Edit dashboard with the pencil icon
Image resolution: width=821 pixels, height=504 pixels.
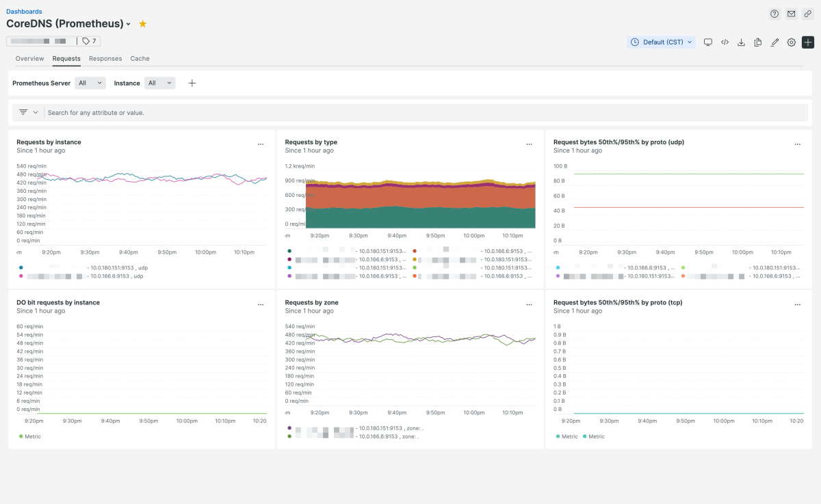[774, 42]
